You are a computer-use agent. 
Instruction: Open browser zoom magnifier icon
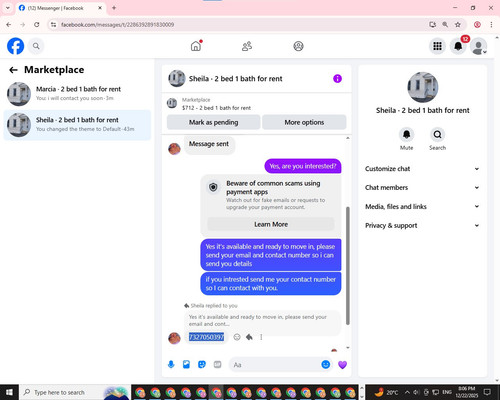click(445, 24)
